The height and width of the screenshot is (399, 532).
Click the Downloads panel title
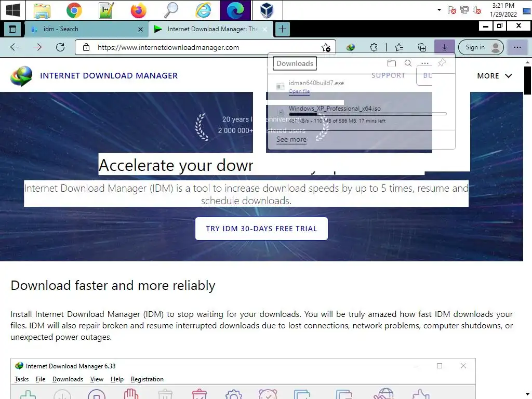coord(295,63)
